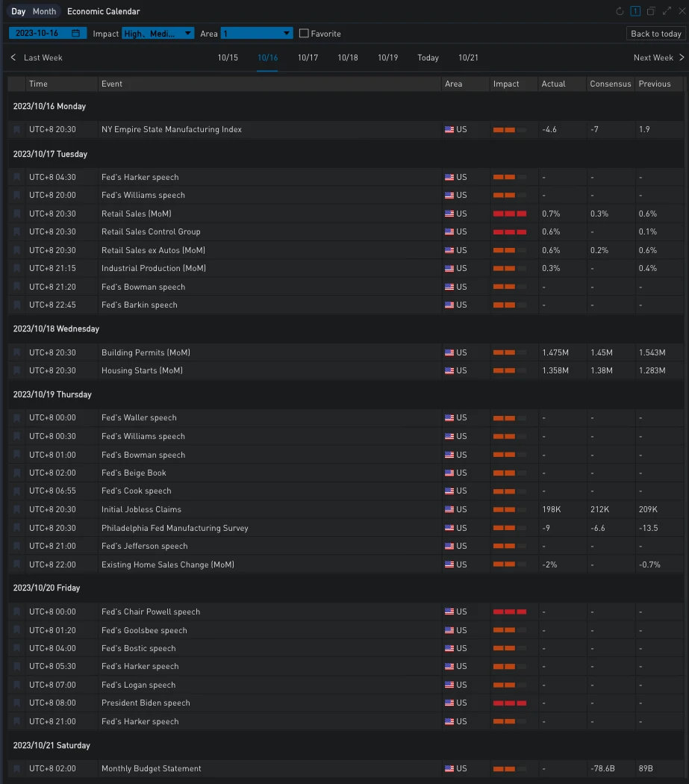This screenshot has height=784, width=689.
Task: Bookmark the NY Empire State Manufacturing Index event
Action: pyautogui.click(x=17, y=130)
